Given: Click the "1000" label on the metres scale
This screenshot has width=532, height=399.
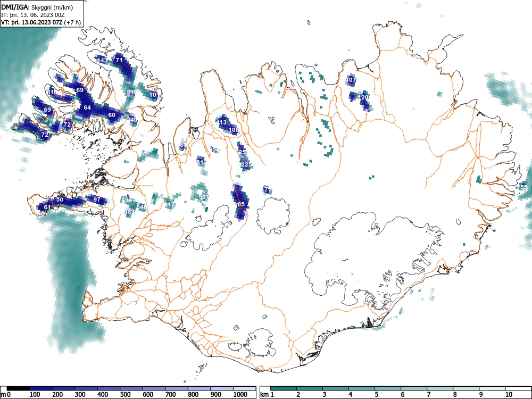Looking at the screenshot, I should [x=240, y=395].
